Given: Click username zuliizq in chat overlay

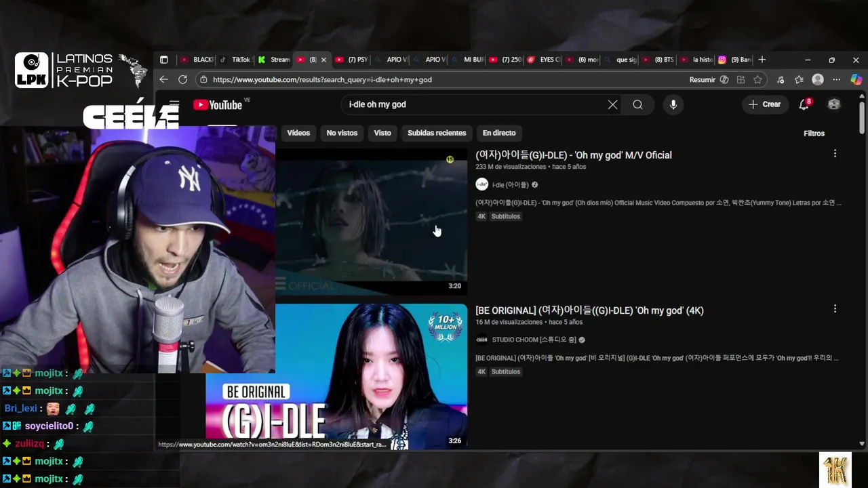Looking at the screenshot, I should 29,444.
